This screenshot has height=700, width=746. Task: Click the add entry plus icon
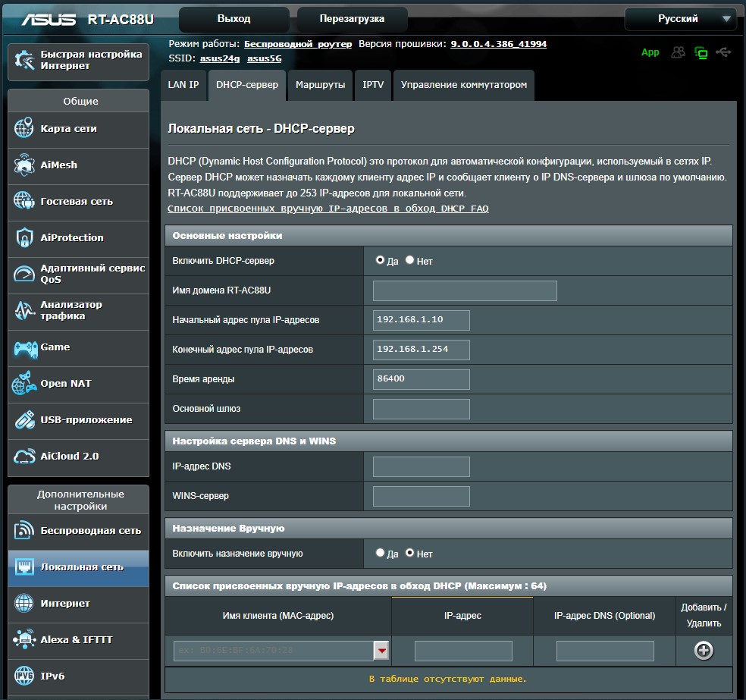coord(704,651)
